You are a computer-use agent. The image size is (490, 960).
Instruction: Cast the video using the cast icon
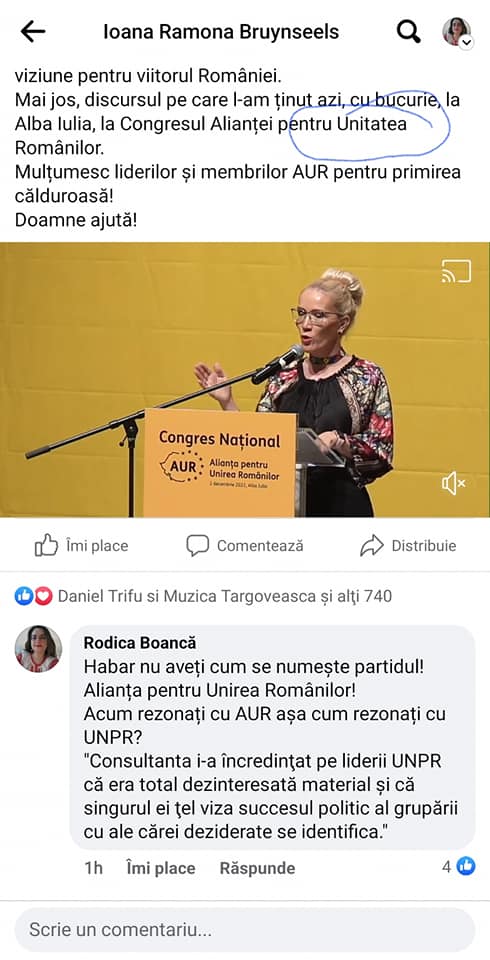[456, 271]
